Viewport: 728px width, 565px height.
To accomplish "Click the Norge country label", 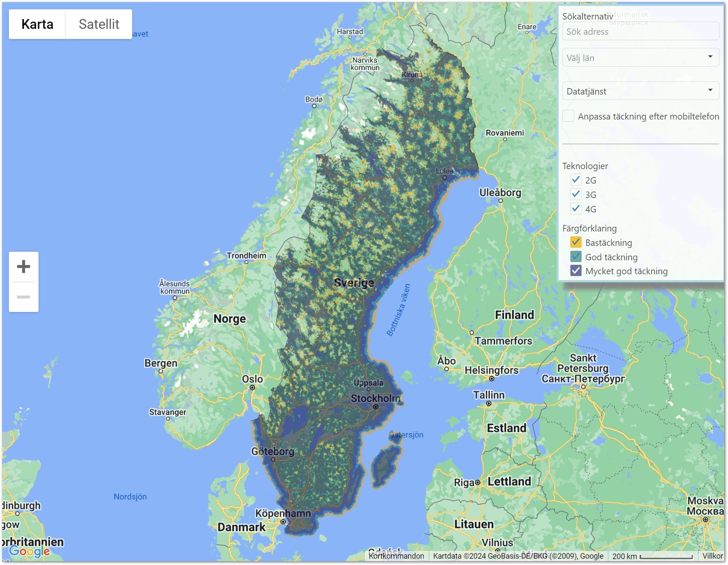I will tap(230, 319).
